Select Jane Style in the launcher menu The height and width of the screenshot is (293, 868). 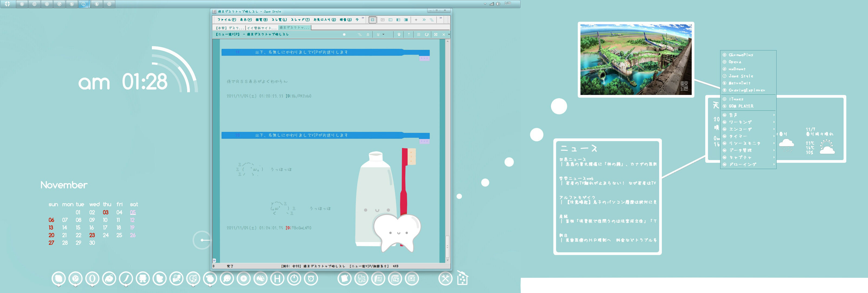741,76
